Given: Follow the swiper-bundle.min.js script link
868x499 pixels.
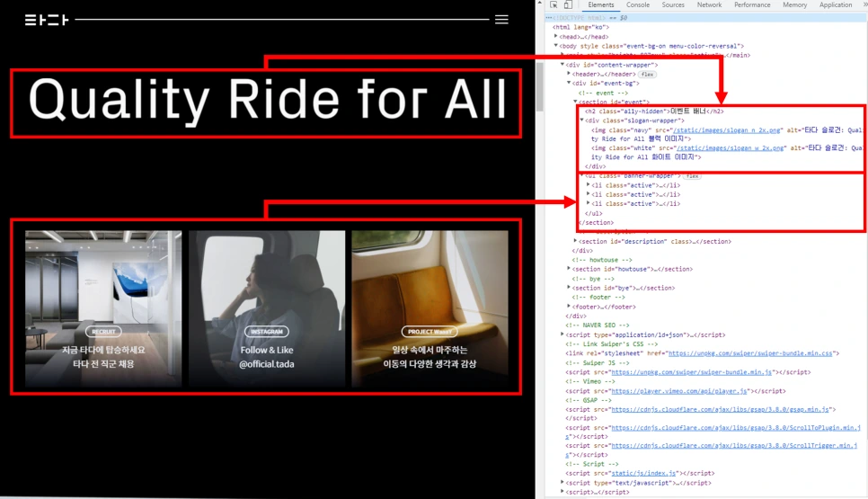Looking at the screenshot, I should tap(691, 372).
